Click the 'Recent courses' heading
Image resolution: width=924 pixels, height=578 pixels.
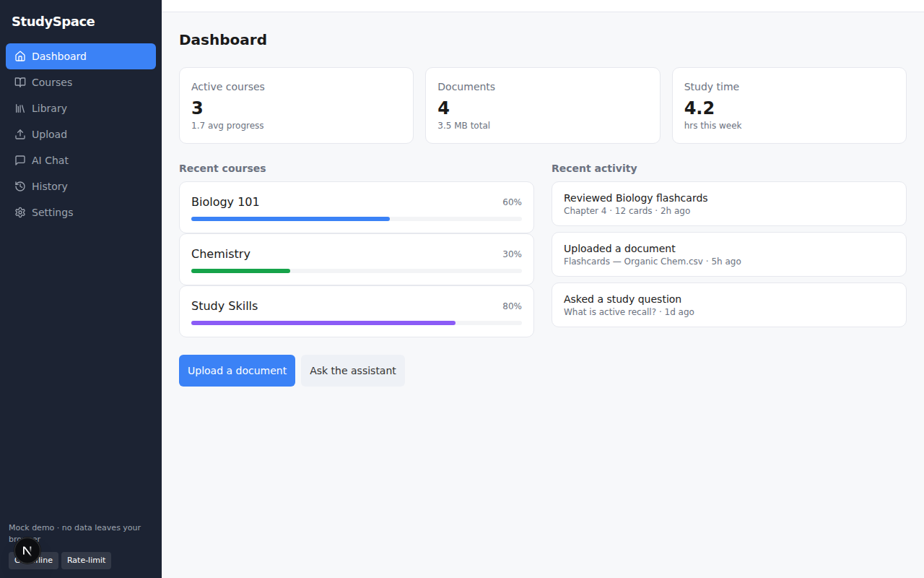(222, 168)
